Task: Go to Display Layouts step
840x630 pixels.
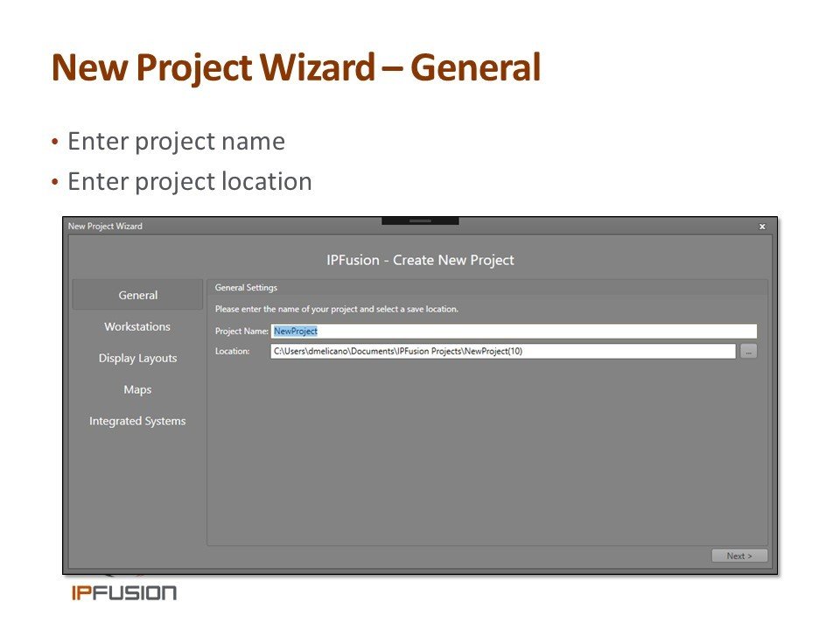Action: [137, 358]
